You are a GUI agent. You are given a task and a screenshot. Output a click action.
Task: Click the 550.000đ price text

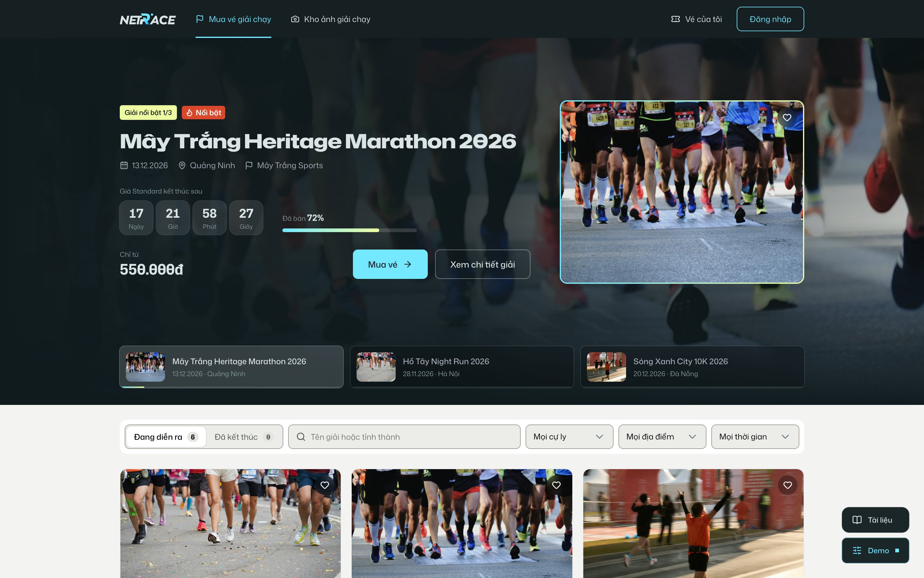point(152,269)
